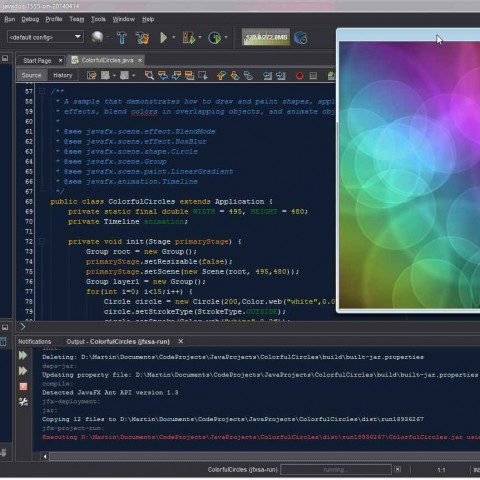Click Shift Line Left icon
480x480 pixels.
coord(267,75)
